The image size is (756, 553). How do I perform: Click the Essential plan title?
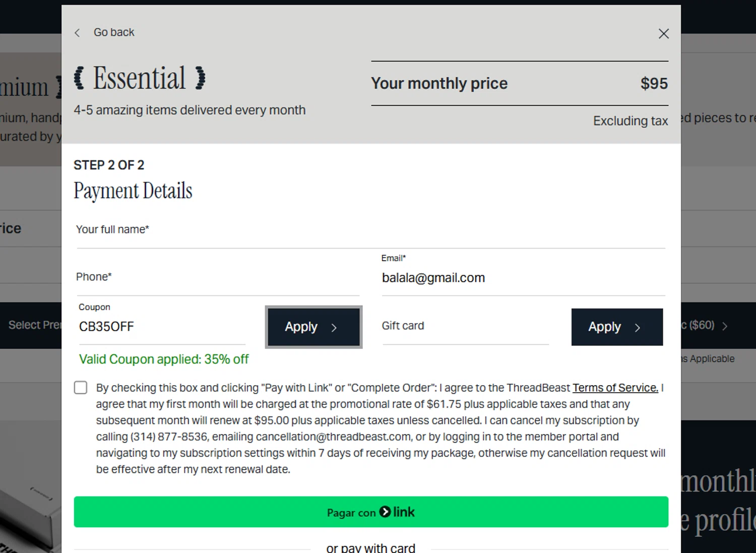(x=140, y=79)
